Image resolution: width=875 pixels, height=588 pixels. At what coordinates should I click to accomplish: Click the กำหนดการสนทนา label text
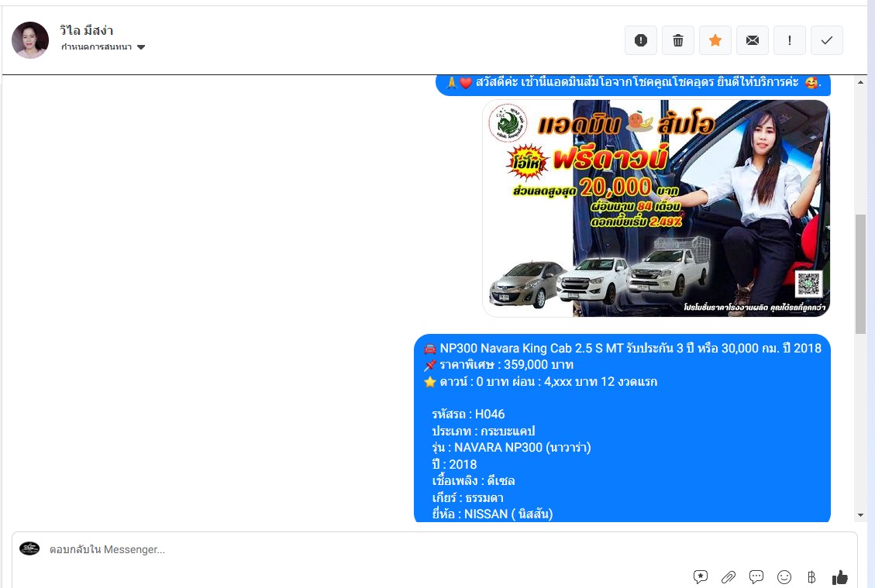(97, 46)
